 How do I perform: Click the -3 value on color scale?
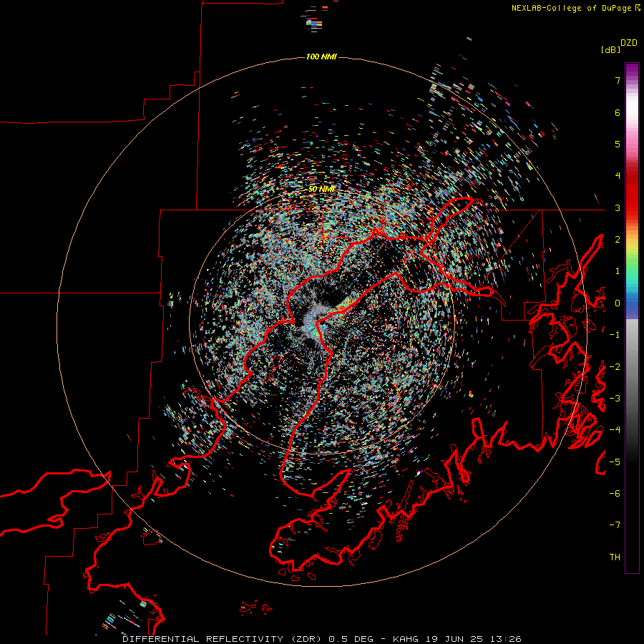click(615, 399)
